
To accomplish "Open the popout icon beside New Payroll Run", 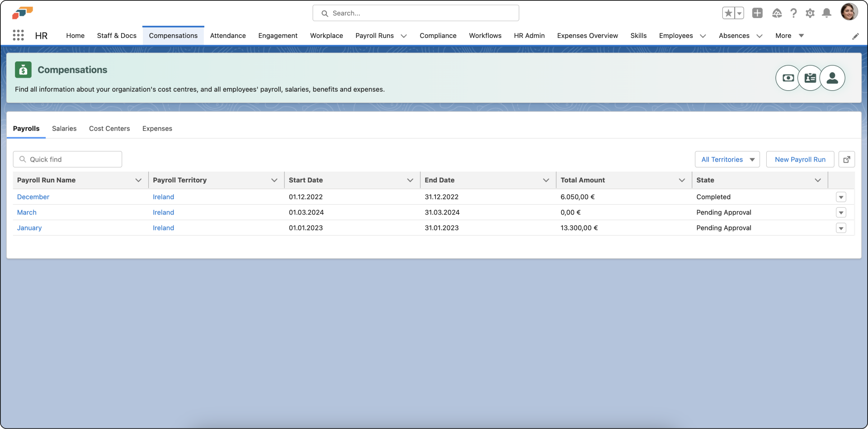I will [x=847, y=159].
